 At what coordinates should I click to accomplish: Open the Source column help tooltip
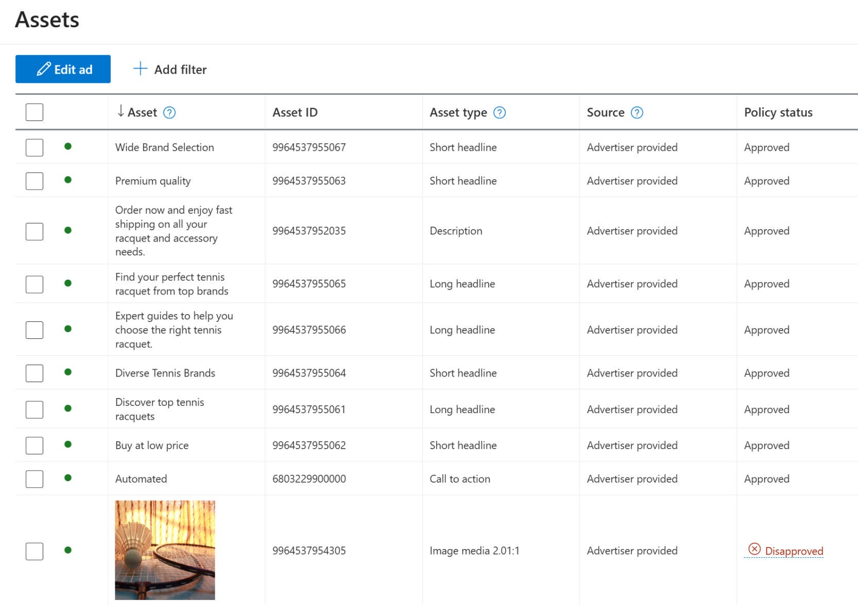pos(637,112)
